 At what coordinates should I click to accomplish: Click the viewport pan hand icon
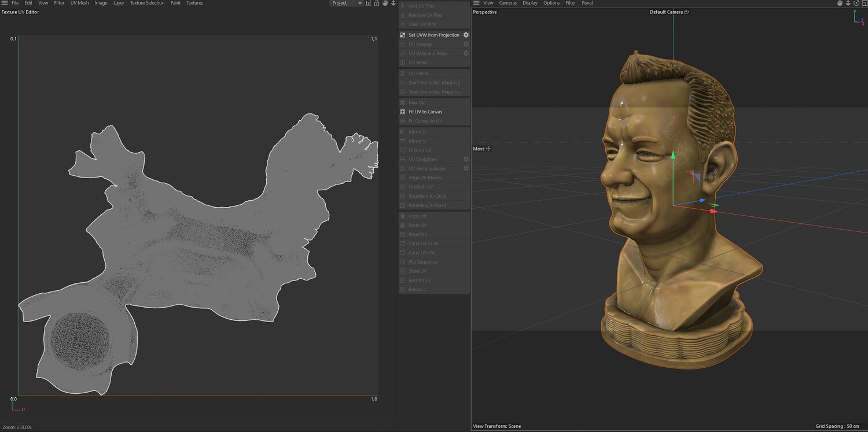840,3
